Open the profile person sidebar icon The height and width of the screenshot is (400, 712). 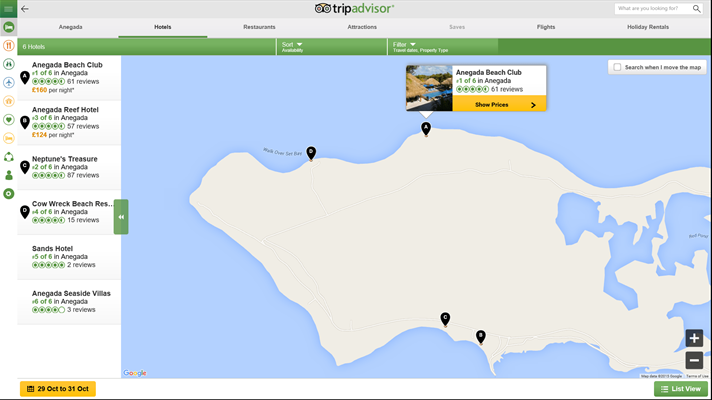click(x=9, y=175)
